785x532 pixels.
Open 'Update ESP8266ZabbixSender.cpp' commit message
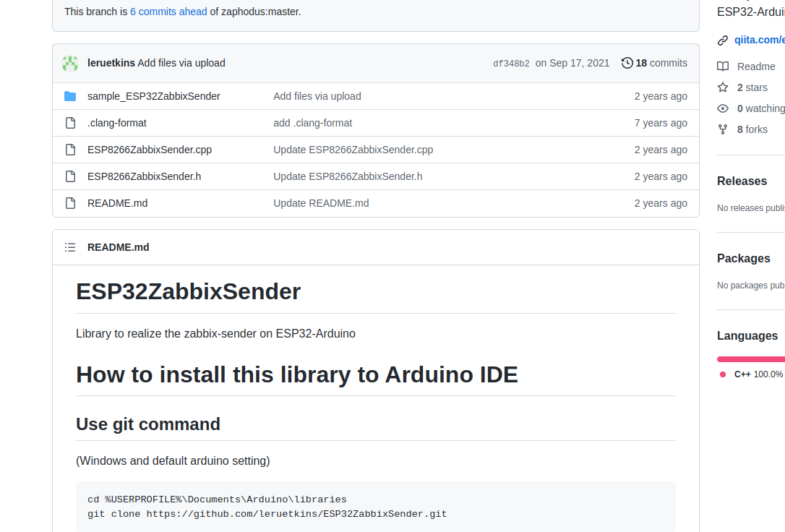[x=353, y=150]
